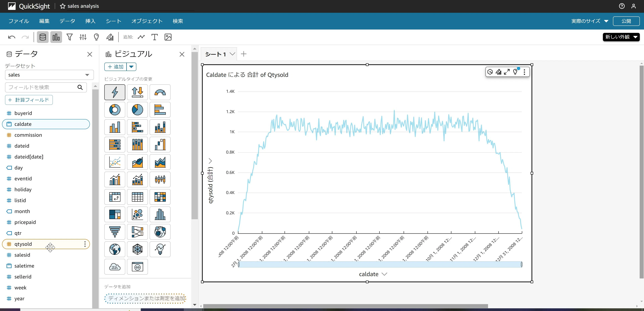This screenshot has width=644, height=311.
Task: Toggle the Data pane toolbar button
Action: click(x=43, y=37)
